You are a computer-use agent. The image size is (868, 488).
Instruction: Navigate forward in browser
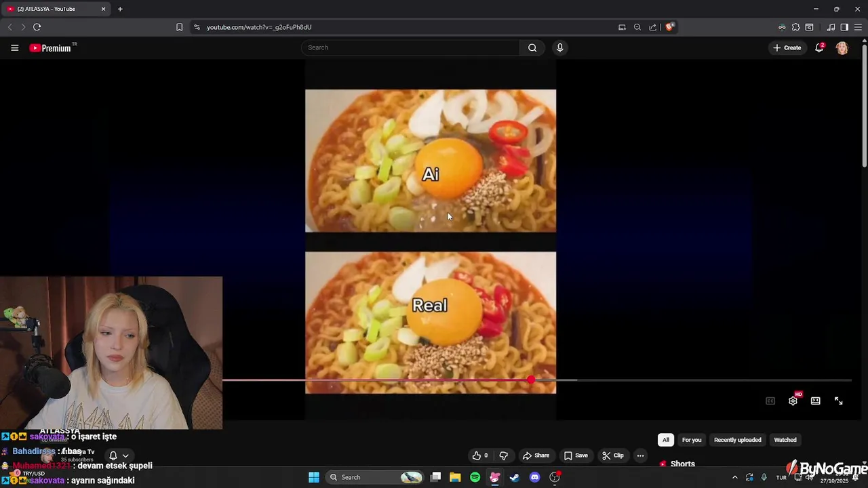click(22, 27)
